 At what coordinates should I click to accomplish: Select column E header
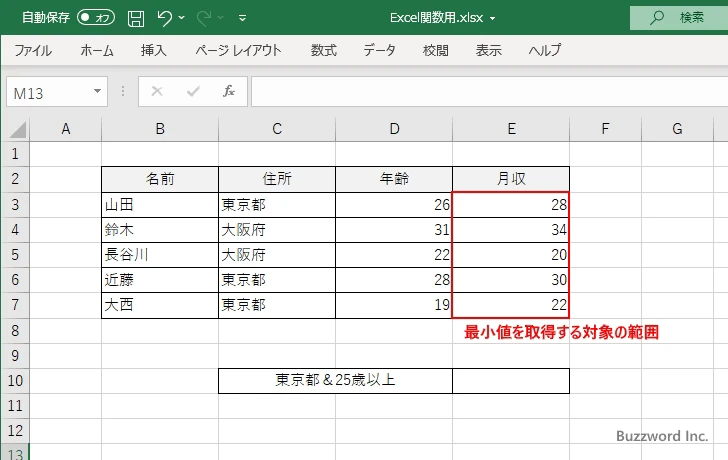[511, 129]
